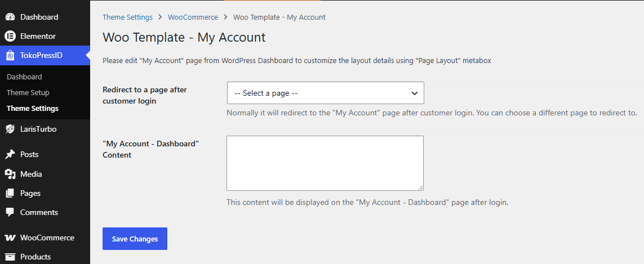This screenshot has width=644, height=264.
Task: Focus the My Account Dashboard Content textarea
Action: point(325,163)
